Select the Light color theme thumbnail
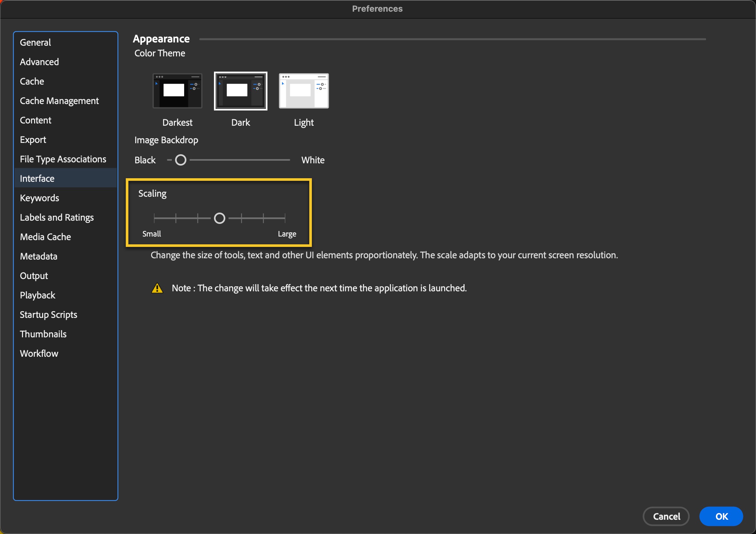Viewport: 756px width, 534px height. click(x=303, y=91)
